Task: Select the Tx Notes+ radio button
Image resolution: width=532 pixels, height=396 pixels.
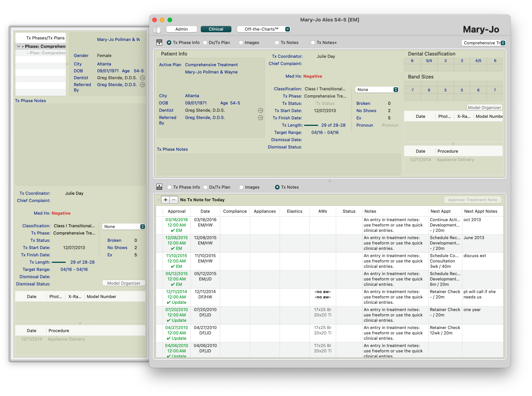Action: tap(313, 43)
